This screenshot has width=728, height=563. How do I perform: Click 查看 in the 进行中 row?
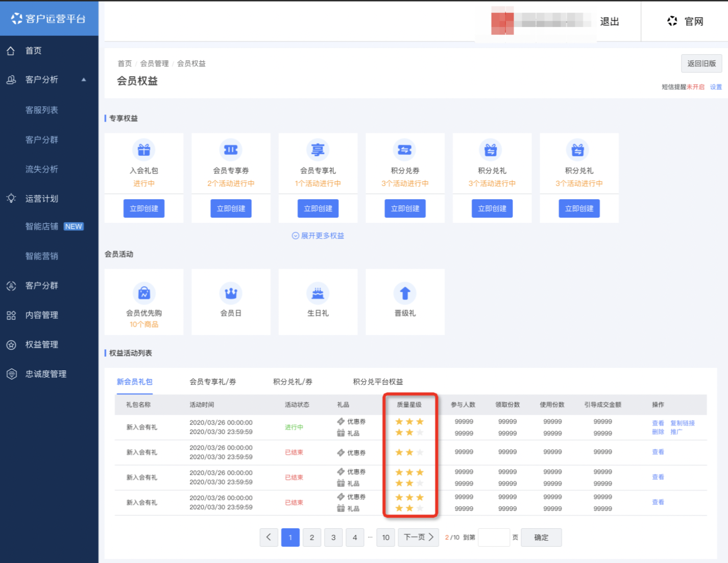658,423
